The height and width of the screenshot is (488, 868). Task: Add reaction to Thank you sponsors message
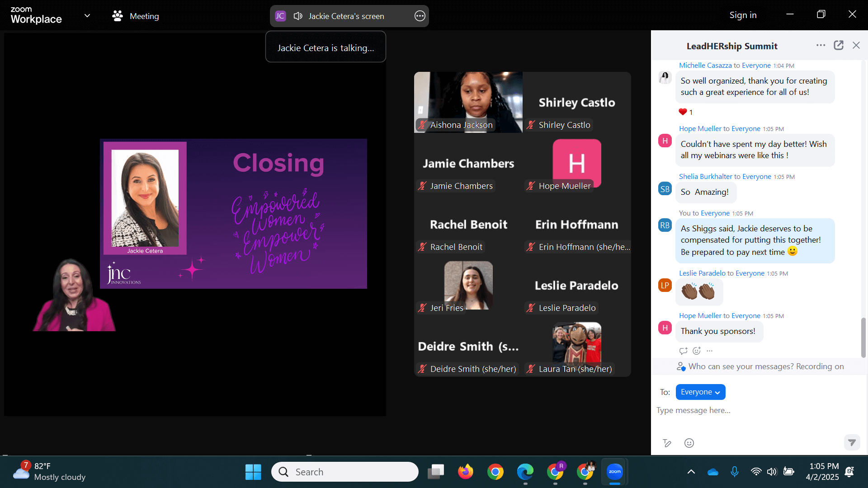(x=697, y=351)
